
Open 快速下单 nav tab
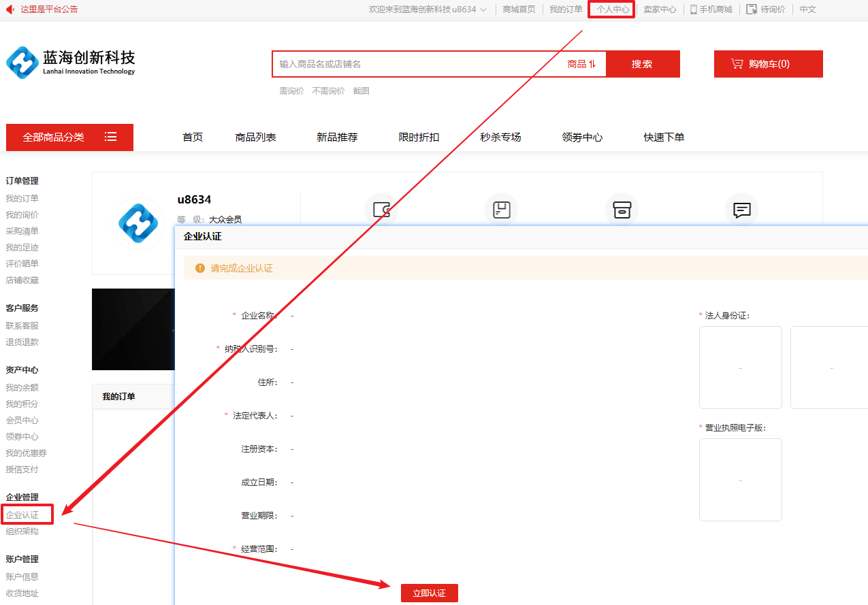click(664, 137)
